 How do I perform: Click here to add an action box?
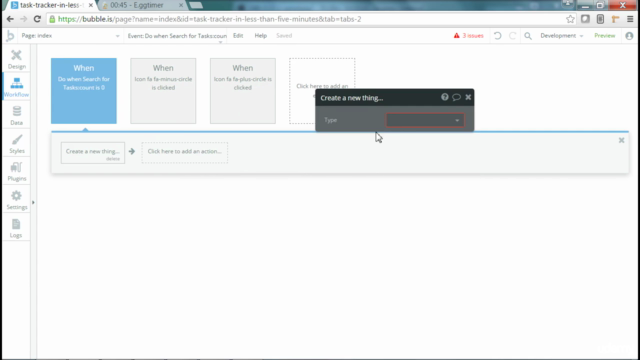pyautogui.click(x=184, y=152)
